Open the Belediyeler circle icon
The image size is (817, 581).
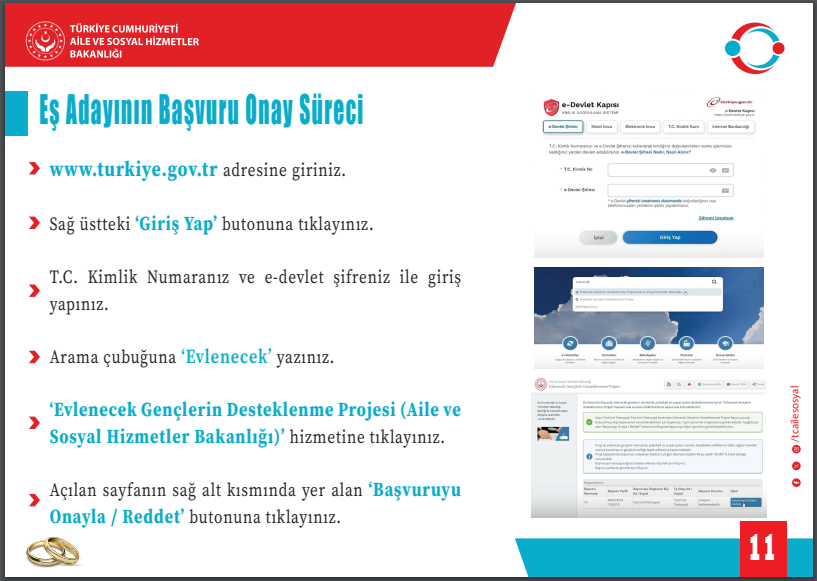(x=648, y=343)
